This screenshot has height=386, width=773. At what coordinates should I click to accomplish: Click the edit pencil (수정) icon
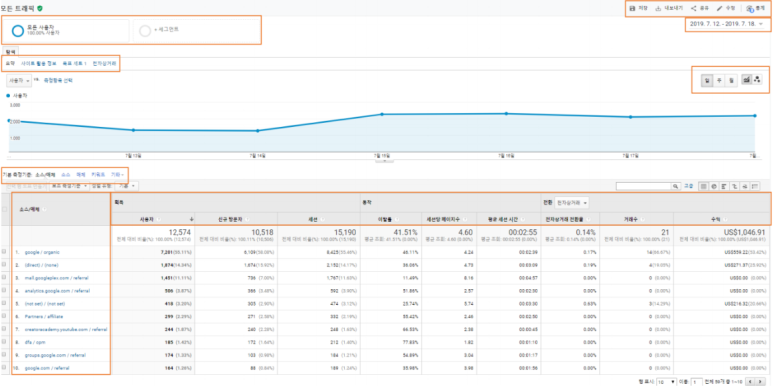pyautogui.click(x=719, y=8)
